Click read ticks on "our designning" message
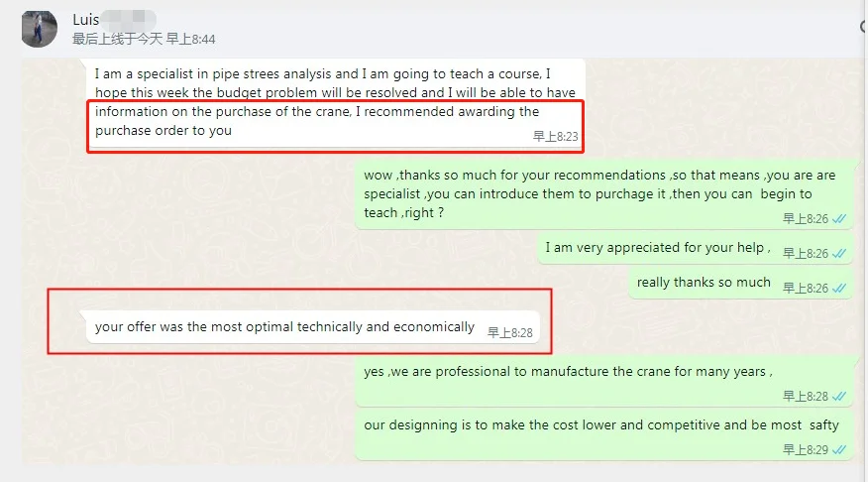 839,450
